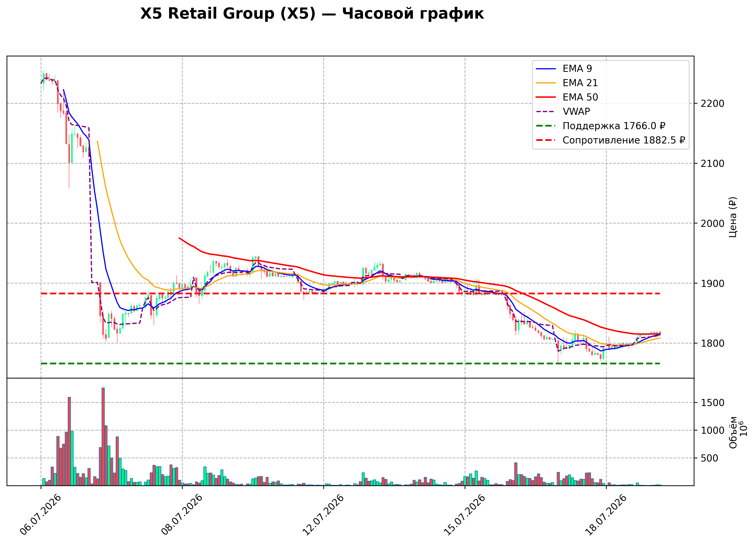
Task: Select the "EMA 9" legend label
Action: (x=577, y=68)
